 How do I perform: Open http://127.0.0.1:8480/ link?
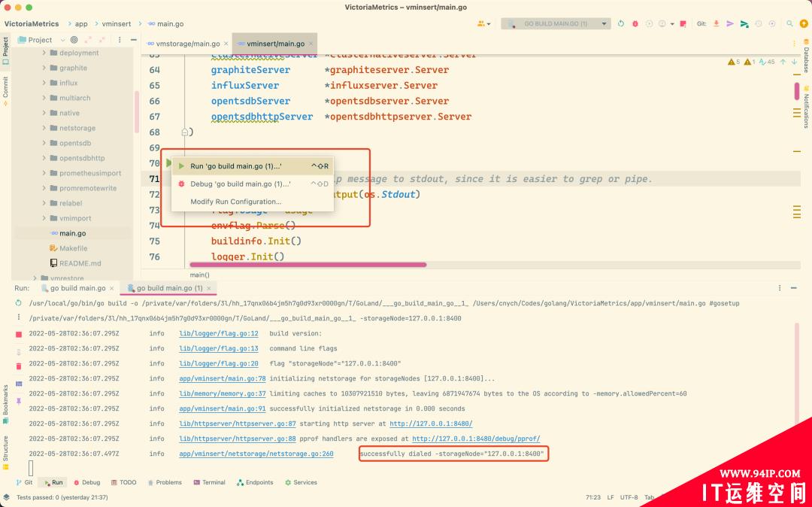[431, 424]
